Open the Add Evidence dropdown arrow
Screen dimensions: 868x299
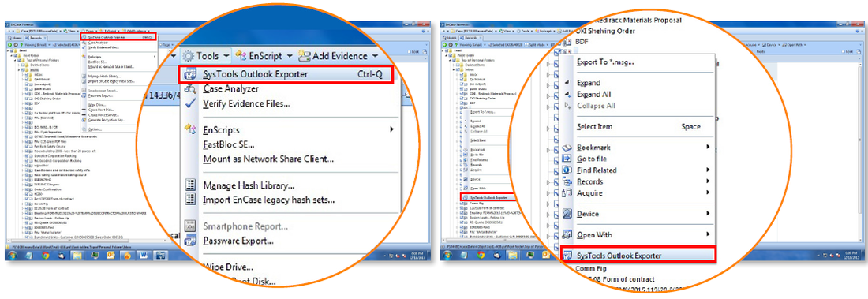pyautogui.click(x=375, y=56)
